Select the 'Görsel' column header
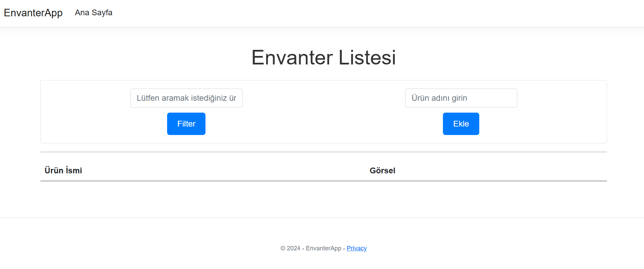The height and width of the screenshot is (269, 644). coord(382,170)
